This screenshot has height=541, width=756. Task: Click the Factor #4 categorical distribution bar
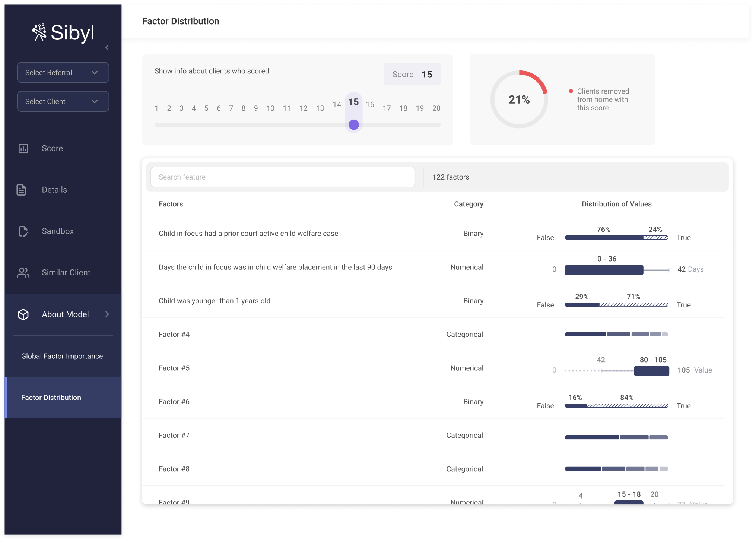616,334
